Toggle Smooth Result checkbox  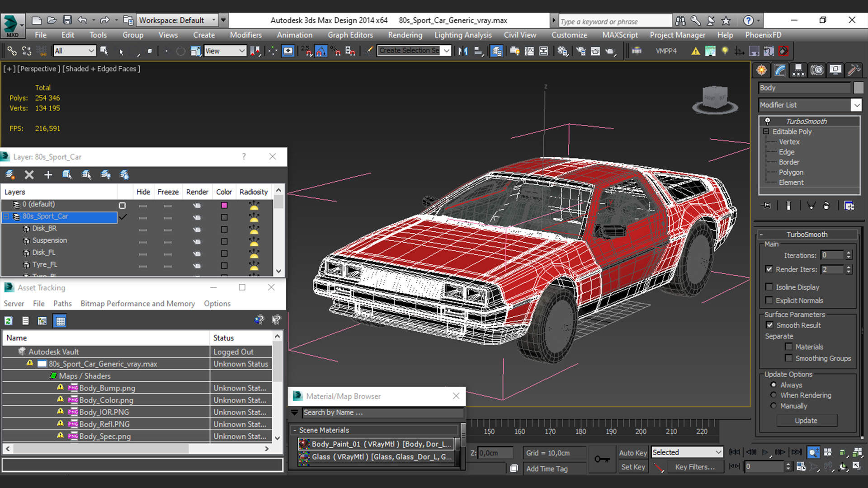pyautogui.click(x=769, y=325)
